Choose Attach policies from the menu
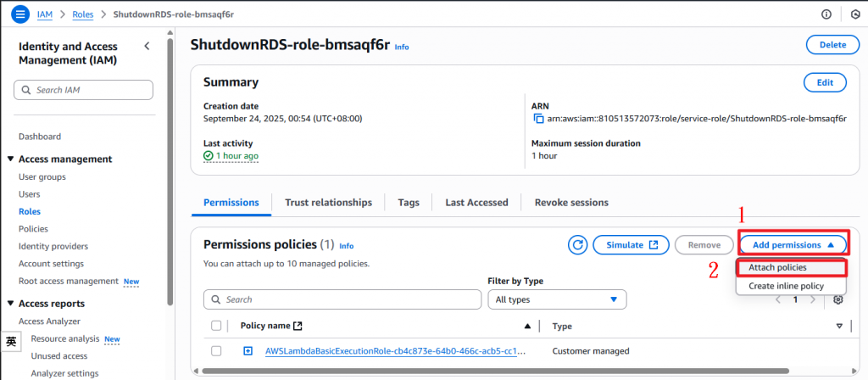The height and width of the screenshot is (380, 868). click(x=777, y=267)
